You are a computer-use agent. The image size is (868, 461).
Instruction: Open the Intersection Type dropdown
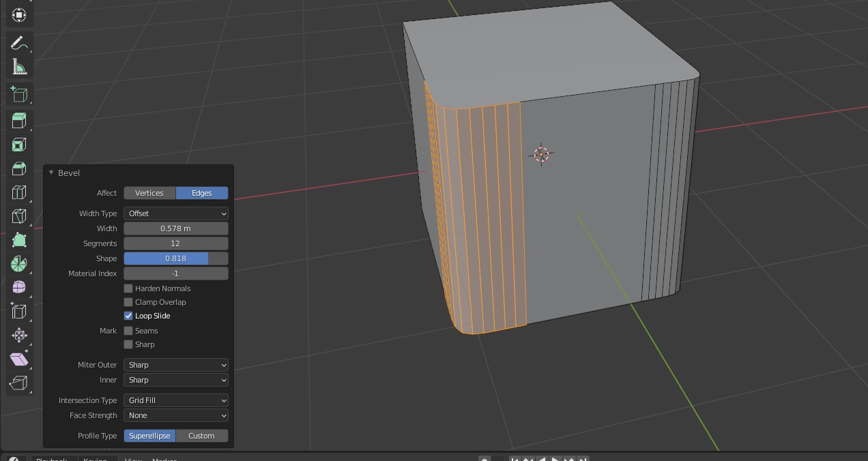pos(176,400)
